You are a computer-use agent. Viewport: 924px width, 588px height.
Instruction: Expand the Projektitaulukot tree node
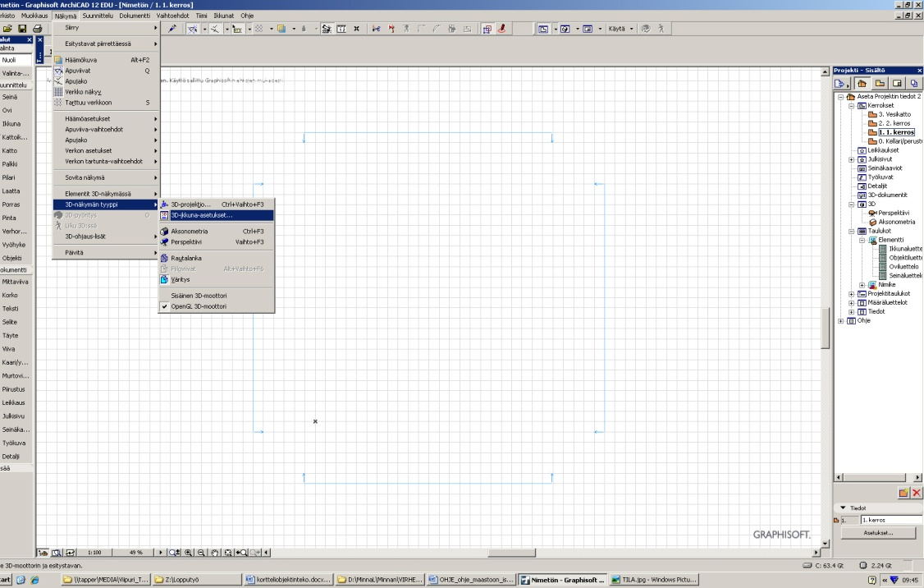852,294
